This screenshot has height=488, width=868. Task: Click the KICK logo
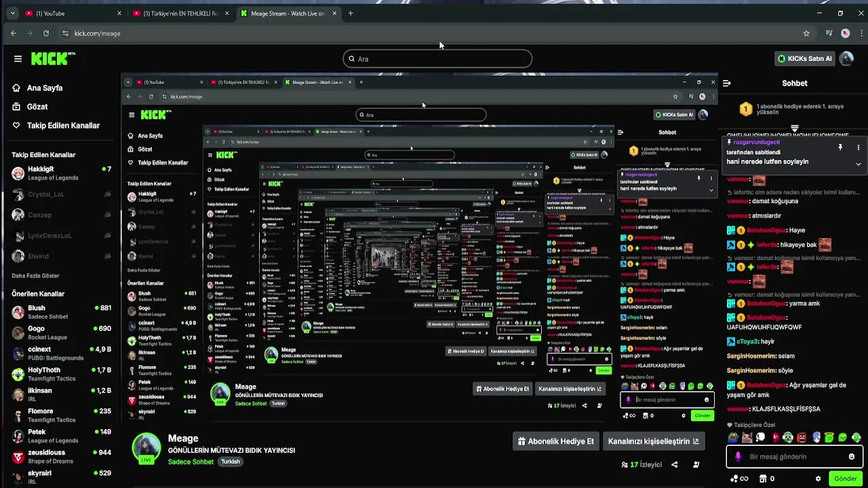coord(53,59)
